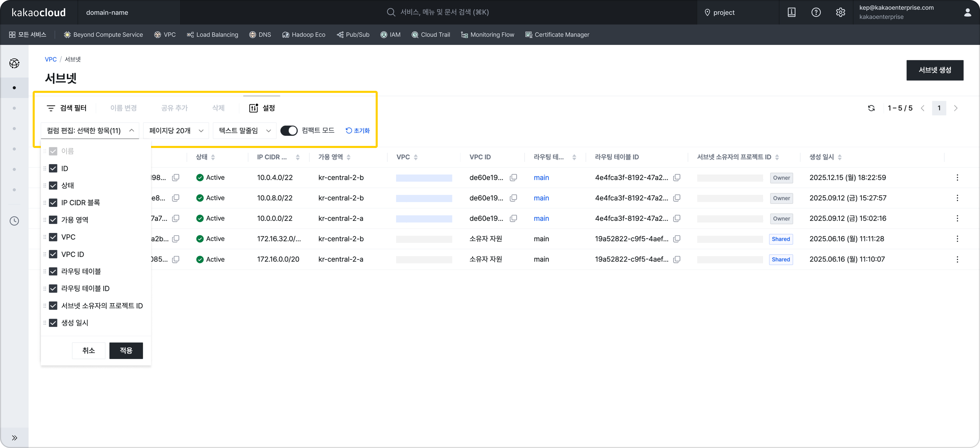The height and width of the screenshot is (448, 980).
Task: Open the 텍스트 말줄임 dropdown
Action: coord(244,130)
